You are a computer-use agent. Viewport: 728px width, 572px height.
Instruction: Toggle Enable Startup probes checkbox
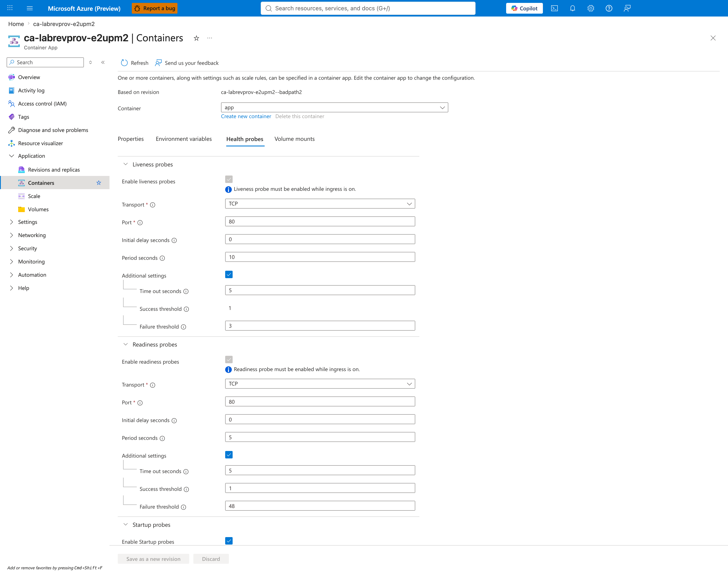(229, 541)
